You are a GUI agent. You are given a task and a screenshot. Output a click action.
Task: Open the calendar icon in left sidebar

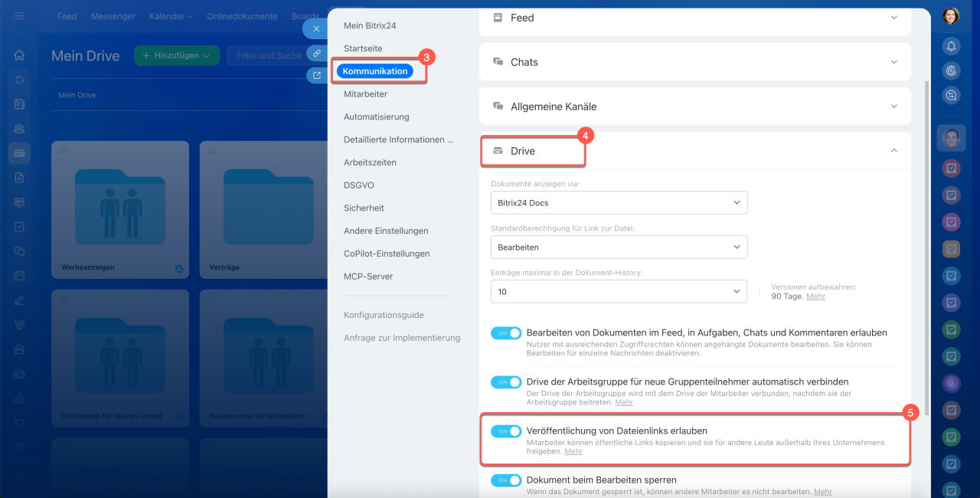point(19,276)
